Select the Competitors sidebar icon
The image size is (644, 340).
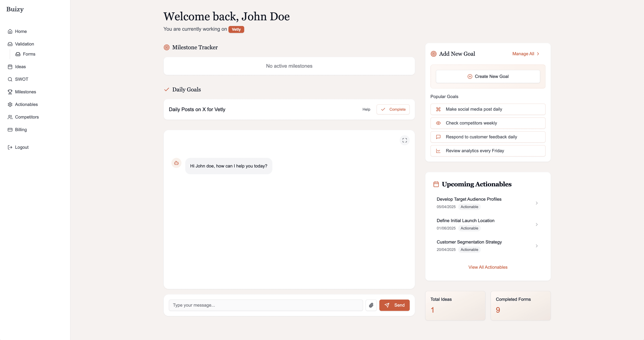(x=10, y=117)
